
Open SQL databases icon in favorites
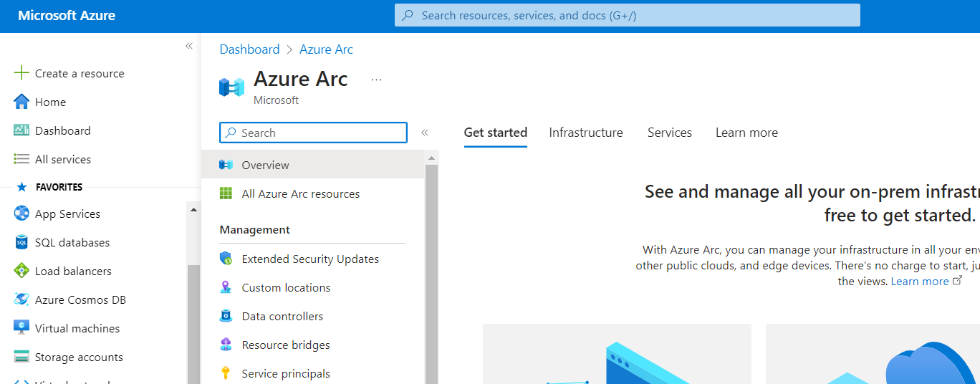[x=21, y=242]
